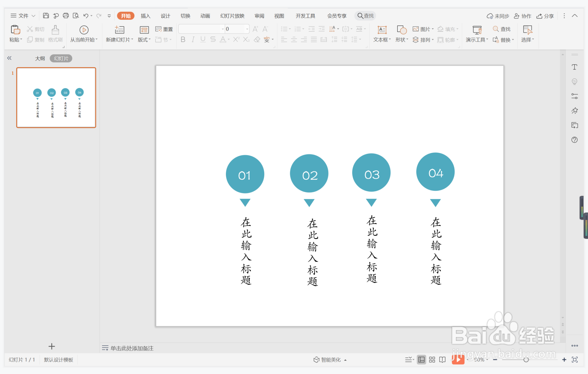Click the Save icon in quick toolbar

[46, 16]
